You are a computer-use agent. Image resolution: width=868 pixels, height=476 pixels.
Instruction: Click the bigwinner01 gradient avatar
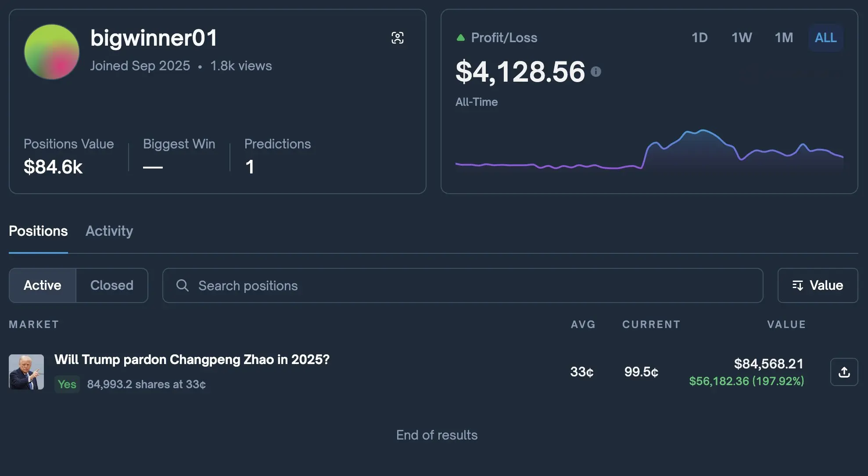52,52
